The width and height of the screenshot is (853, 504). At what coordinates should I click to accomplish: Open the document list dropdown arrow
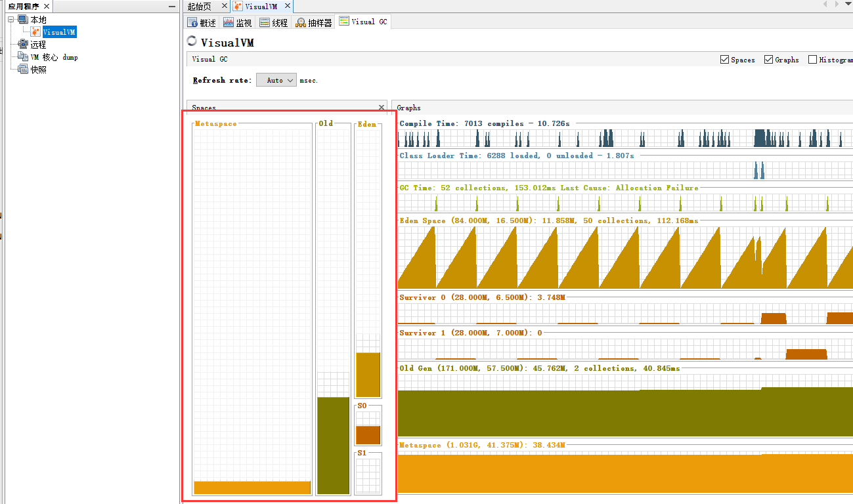click(848, 5)
